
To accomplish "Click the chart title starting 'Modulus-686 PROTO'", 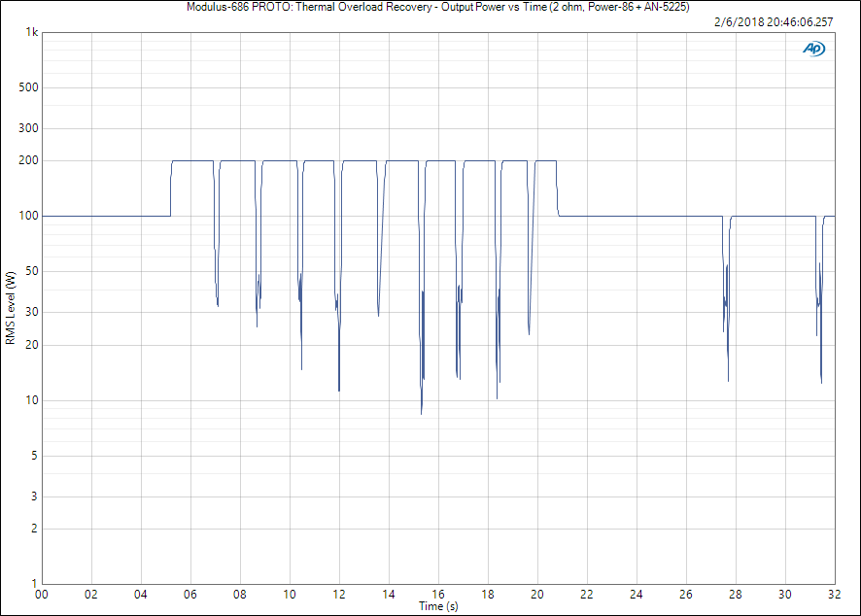I will click(x=437, y=7).
